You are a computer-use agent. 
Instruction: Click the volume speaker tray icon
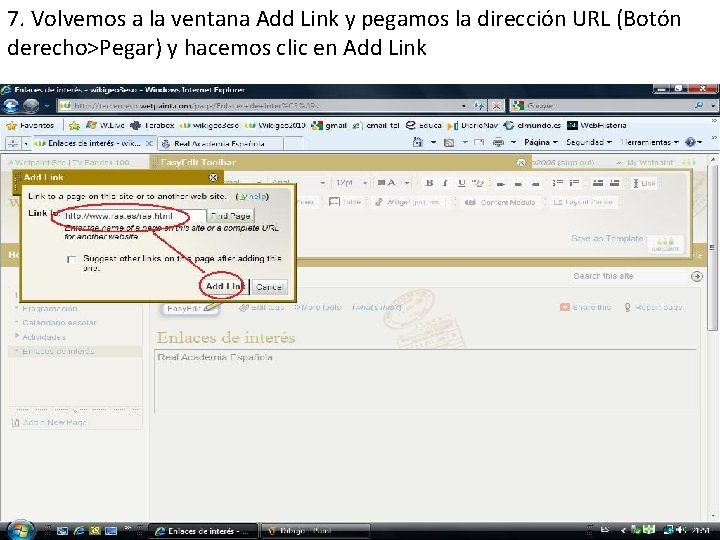[681, 530]
